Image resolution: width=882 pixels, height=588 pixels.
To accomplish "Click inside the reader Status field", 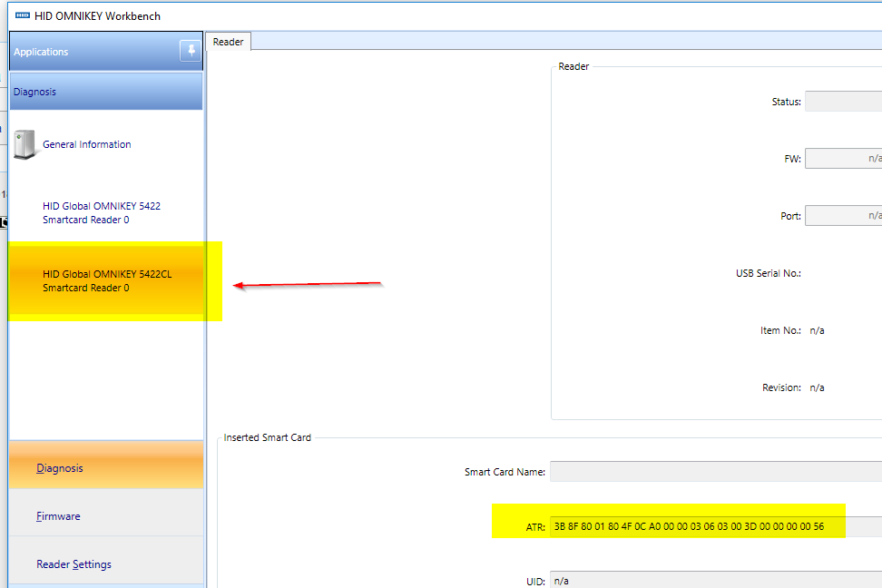I will (x=843, y=102).
